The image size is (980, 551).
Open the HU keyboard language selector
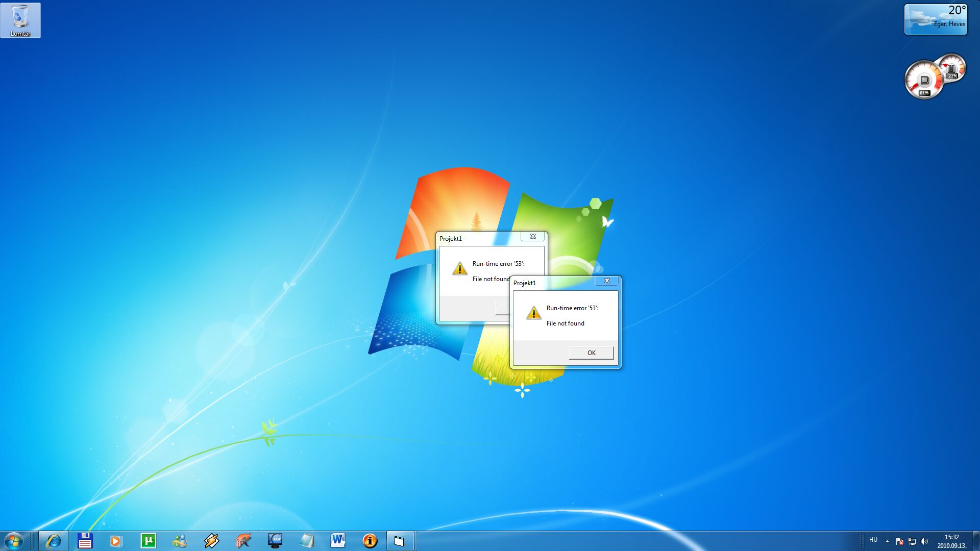click(x=873, y=540)
